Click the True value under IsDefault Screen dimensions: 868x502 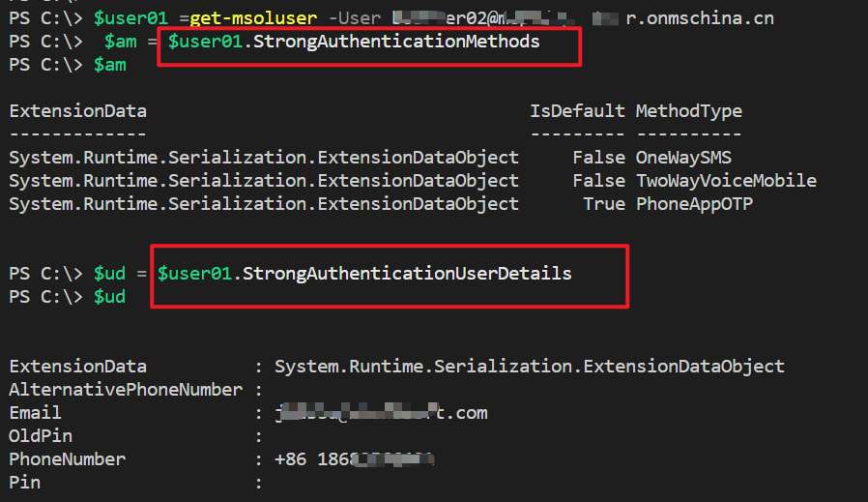603,204
